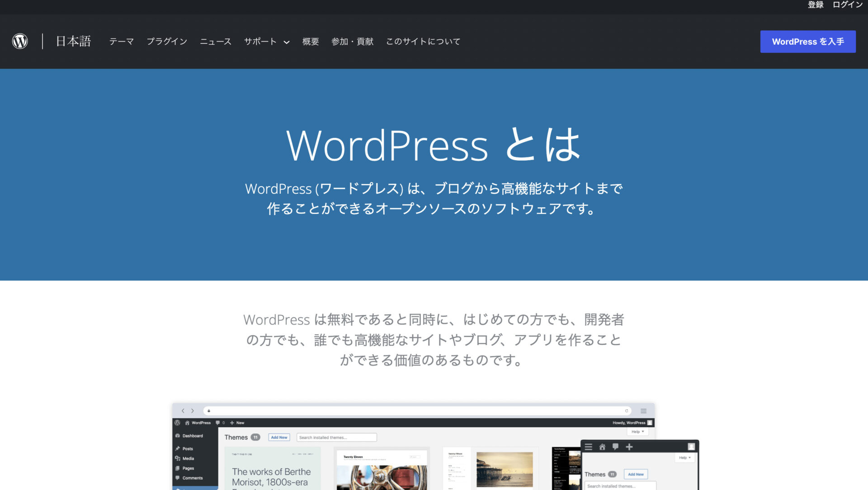The image size is (868, 490).
Task: Select the pier photo theme thumbnail
Action: [x=491, y=468]
